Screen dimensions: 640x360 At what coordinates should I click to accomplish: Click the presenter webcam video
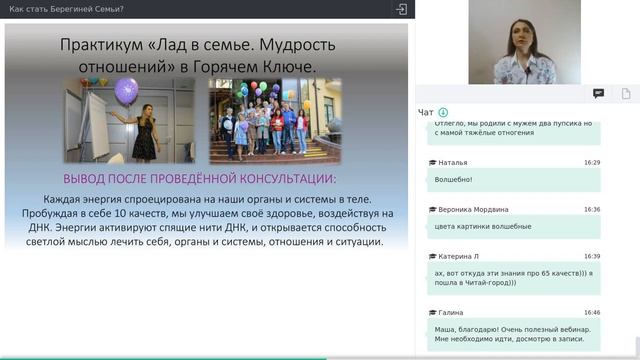pyautogui.click(x=524, y=42)
